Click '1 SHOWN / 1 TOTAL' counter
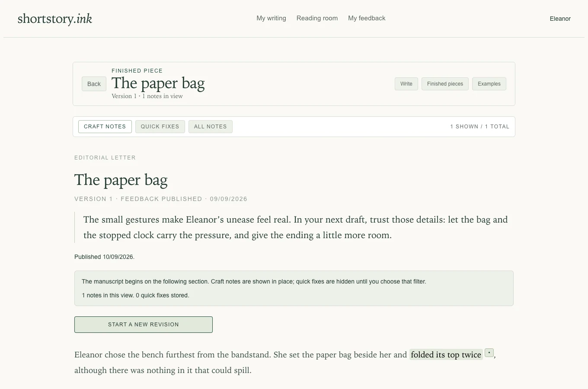The image size is (588, 389). tap(479, 127)
